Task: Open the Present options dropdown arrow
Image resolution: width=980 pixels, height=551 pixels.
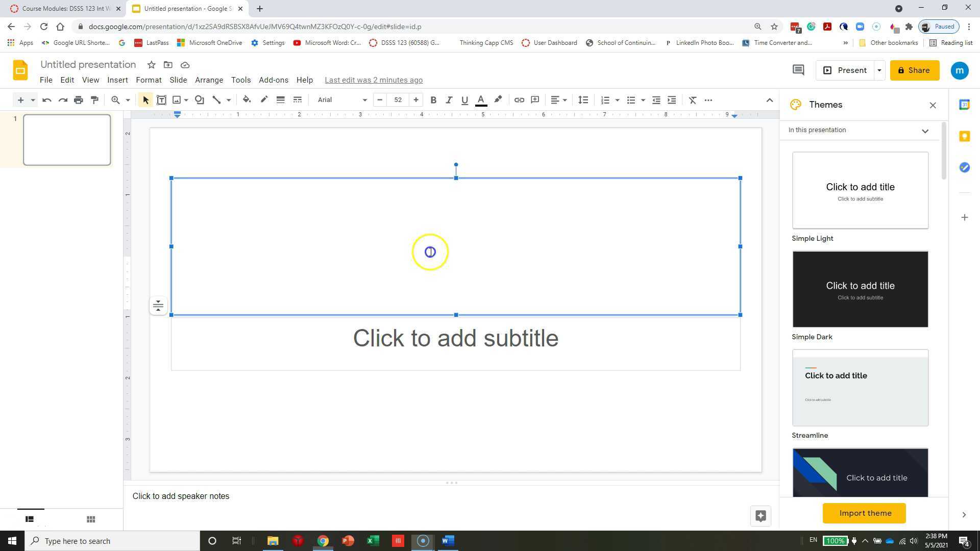Action: [879, 70]
